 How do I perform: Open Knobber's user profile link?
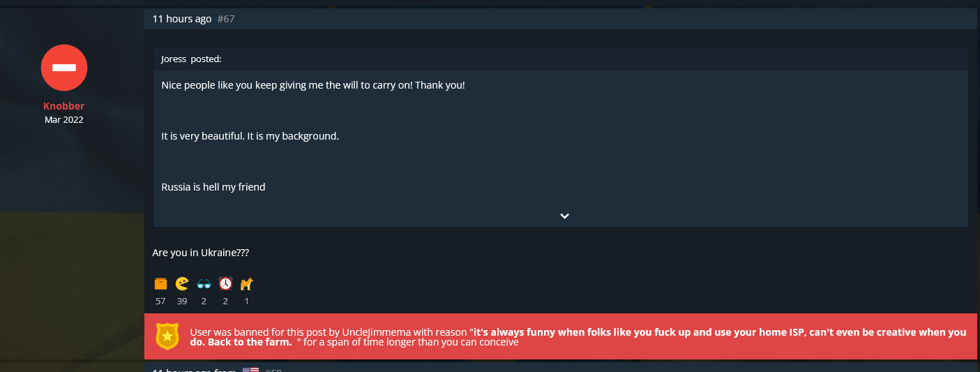(x=64, y=106)
